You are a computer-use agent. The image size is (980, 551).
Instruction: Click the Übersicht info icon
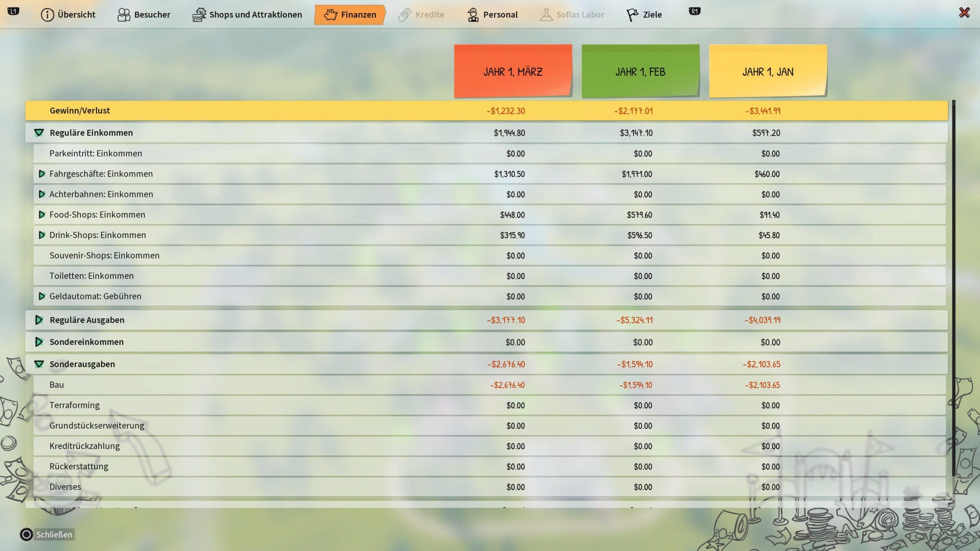[x=47, y=15]
